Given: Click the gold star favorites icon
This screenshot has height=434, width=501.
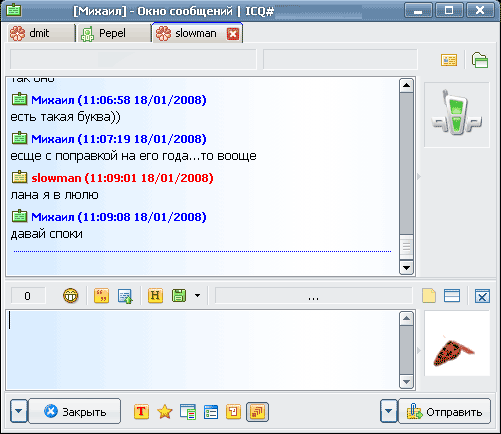Looking at the screenshot, I should [165, 412].
